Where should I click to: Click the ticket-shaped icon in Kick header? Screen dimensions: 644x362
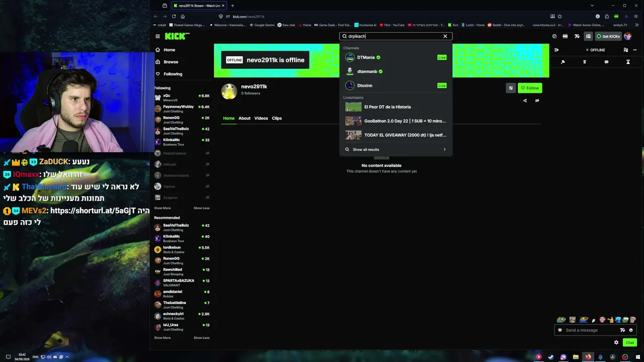[565, 36]
